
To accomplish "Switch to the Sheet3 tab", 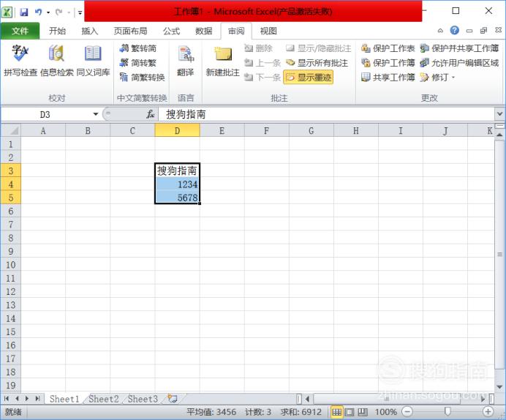I will [143, 399].
